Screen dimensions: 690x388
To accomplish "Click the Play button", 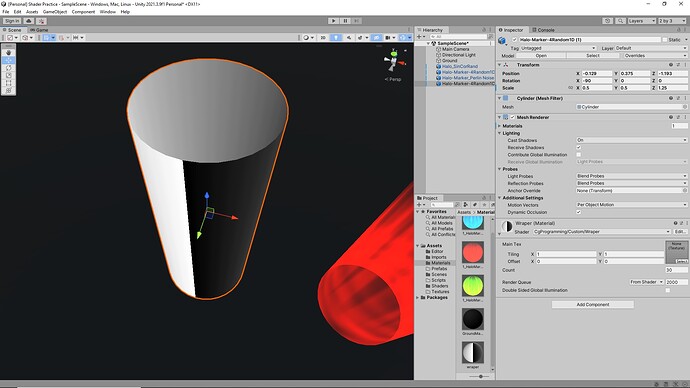I will [333, 21].
